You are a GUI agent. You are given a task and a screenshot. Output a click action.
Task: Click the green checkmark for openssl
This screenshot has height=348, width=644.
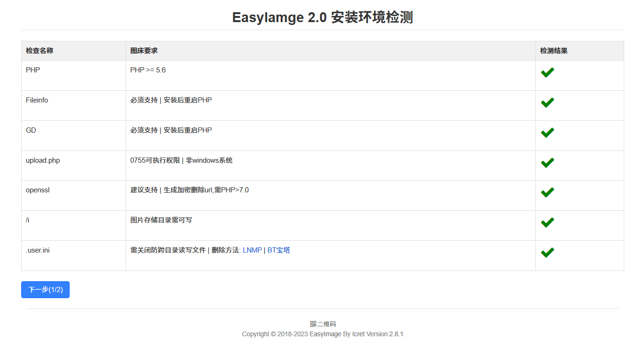click(x=547, y=192)
